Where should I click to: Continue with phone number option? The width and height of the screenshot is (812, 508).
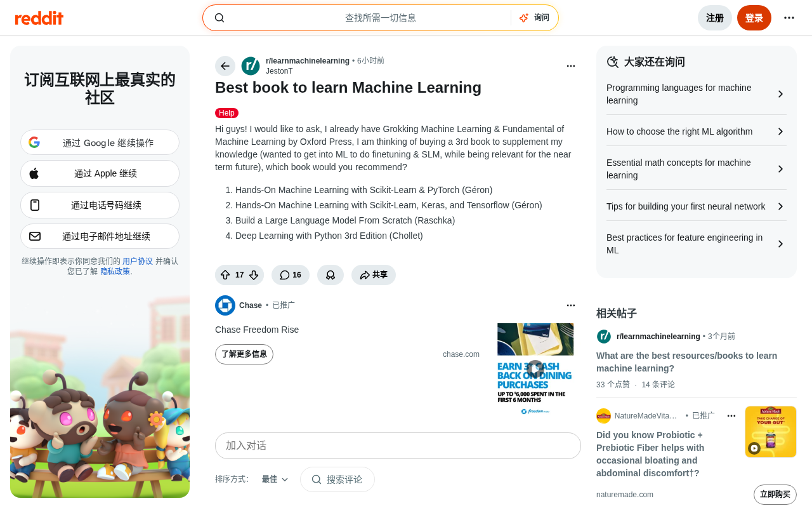[x=100, y=205]
